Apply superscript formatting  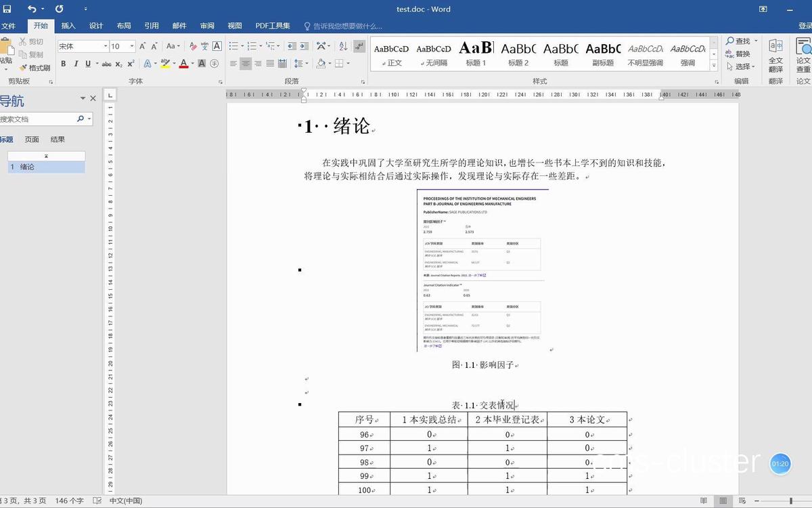click(131, 64)
